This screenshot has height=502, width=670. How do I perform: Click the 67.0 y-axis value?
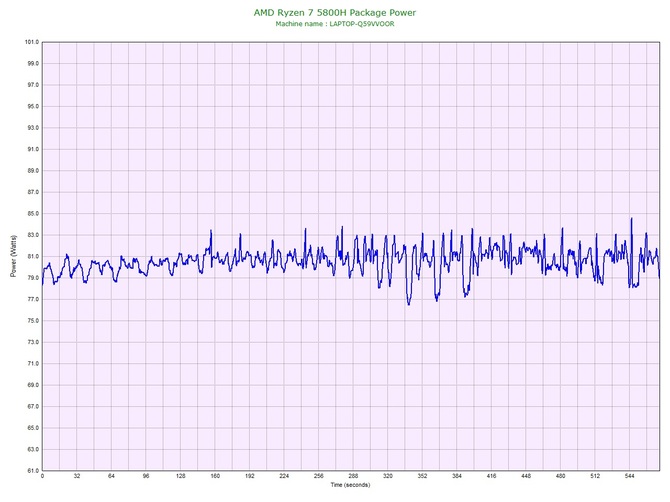32,407
